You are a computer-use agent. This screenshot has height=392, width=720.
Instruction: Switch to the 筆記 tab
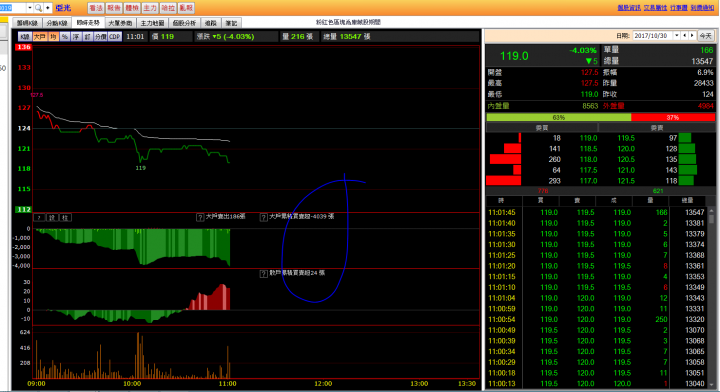tap(231, 23)
